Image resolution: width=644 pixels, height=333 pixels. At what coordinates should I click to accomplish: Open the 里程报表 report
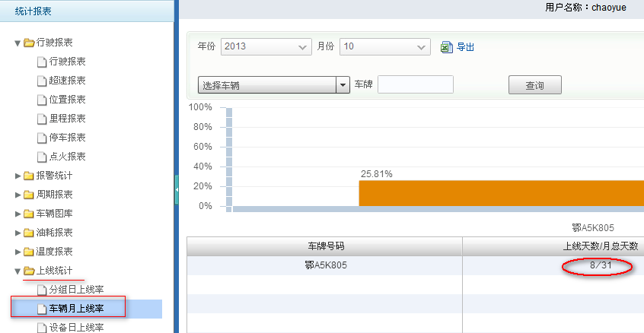pyautogui.click(x=67, y=119)
